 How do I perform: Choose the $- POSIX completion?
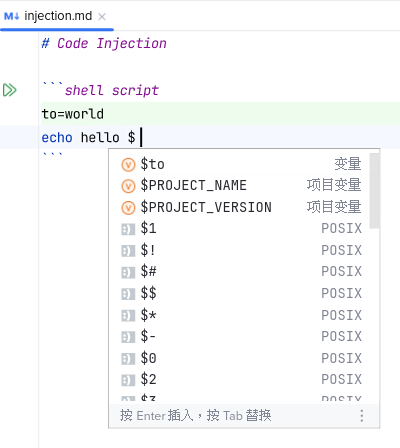pyautogui.click(x=240, y=336)
